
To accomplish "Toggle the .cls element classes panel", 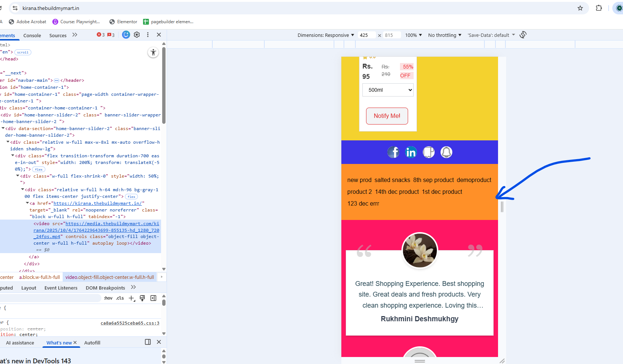I will 120,298.
